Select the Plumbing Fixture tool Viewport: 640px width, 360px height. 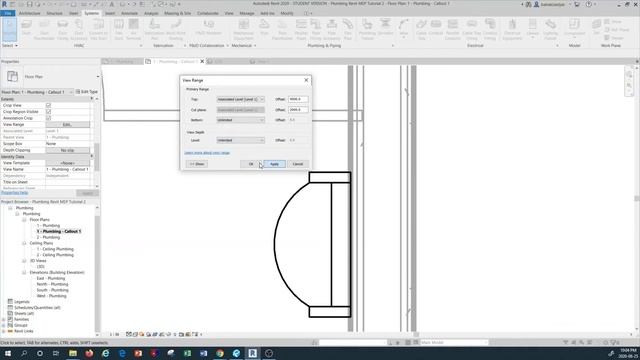(x=367, y=29)
